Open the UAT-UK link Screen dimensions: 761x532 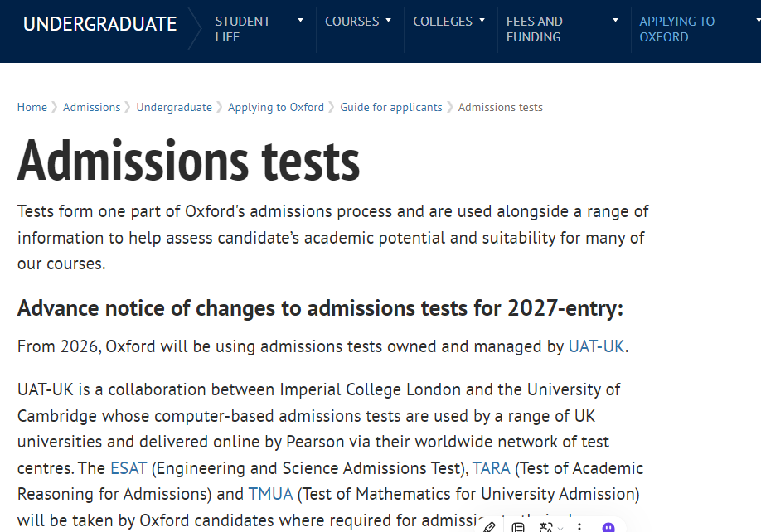[596, 346]
